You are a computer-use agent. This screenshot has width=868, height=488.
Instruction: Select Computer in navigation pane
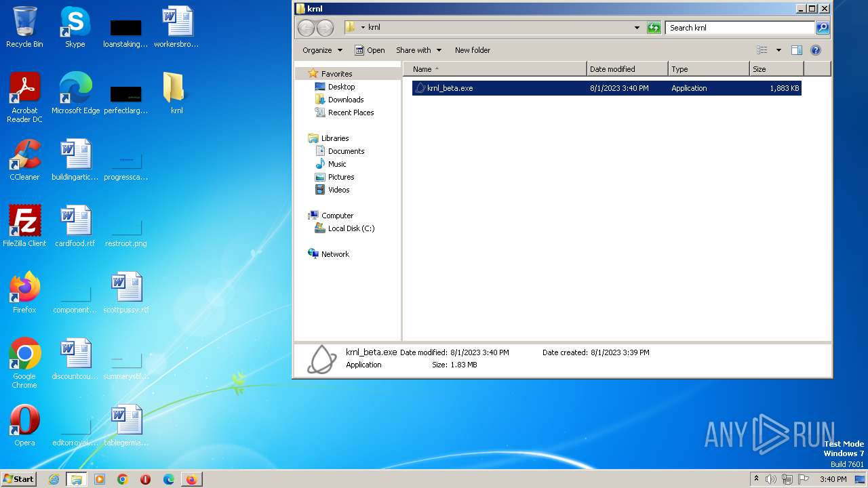(337, 216)
